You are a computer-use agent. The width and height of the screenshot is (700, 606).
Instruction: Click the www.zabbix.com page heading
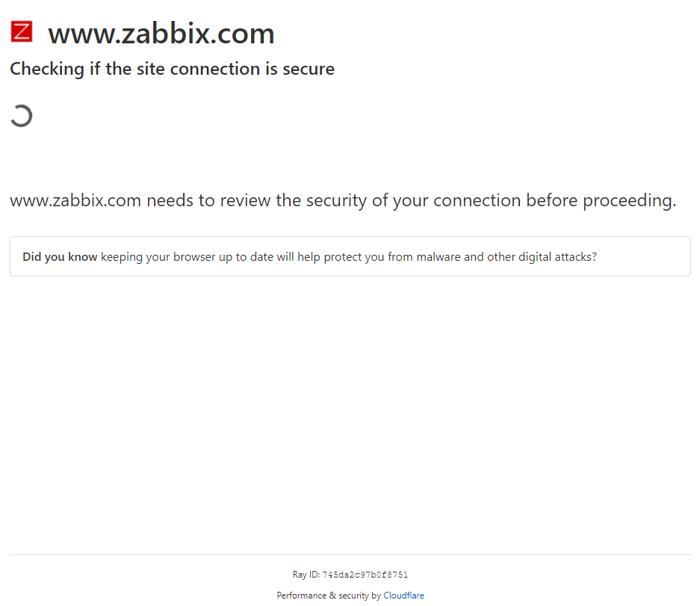[161, 34]
